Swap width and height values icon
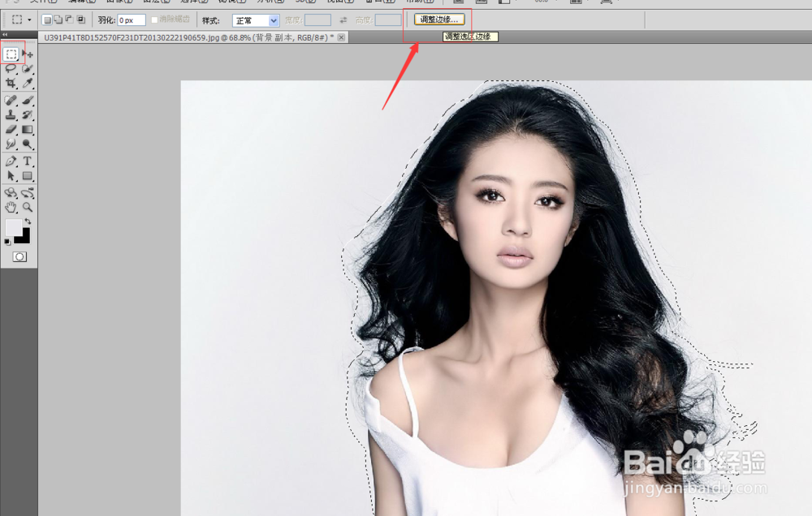The image size is (812, 516). [343, 20]
